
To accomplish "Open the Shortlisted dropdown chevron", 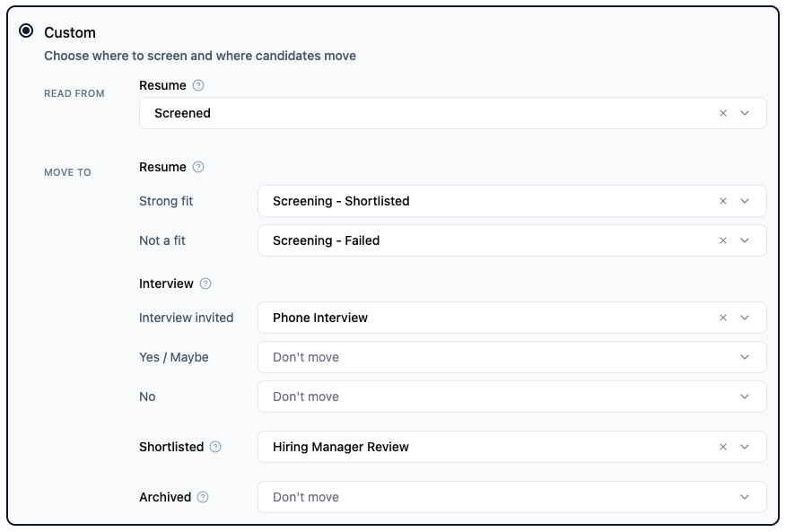I will click(x=745, y=447).
